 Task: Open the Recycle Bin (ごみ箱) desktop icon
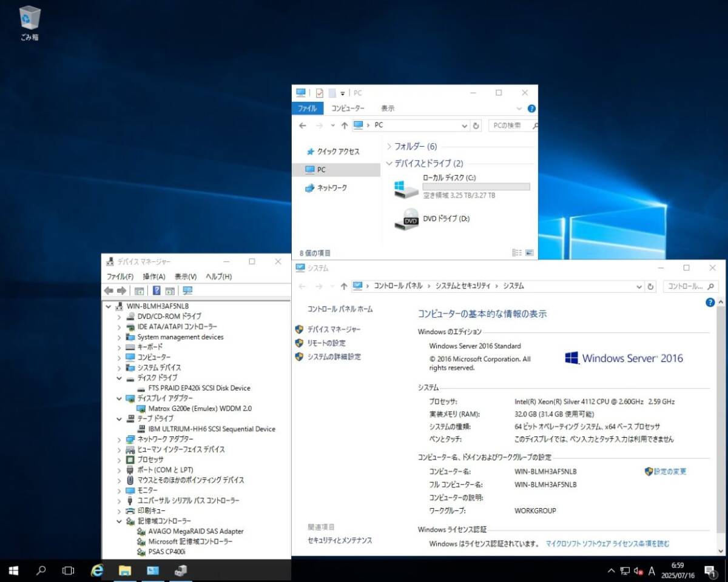29,23
